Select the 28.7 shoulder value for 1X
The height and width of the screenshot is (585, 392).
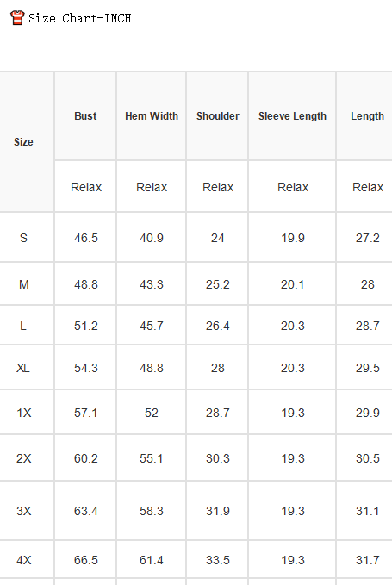[218, 413]
